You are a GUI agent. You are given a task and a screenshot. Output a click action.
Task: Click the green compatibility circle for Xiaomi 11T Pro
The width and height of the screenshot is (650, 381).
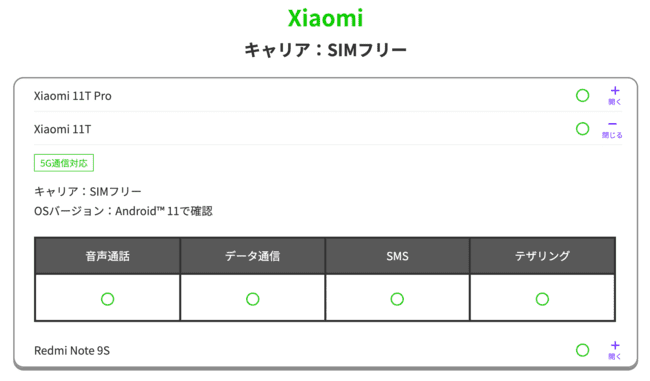tap(582, 95)
